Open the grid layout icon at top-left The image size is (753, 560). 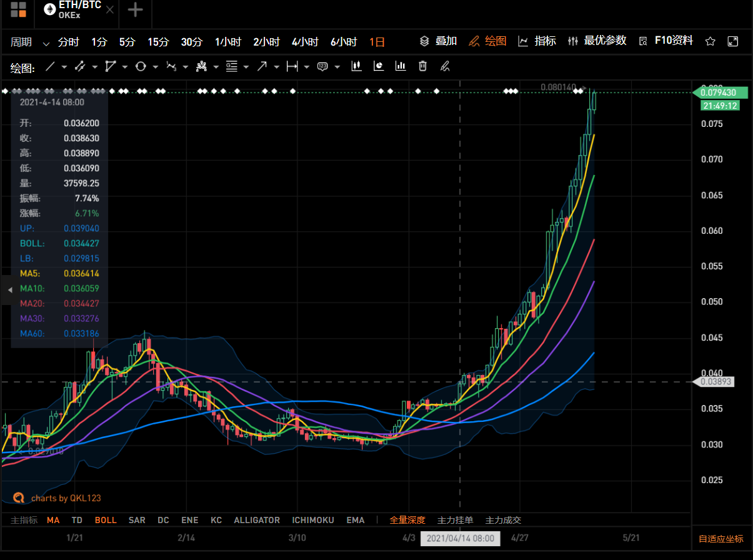pos(18,9)
